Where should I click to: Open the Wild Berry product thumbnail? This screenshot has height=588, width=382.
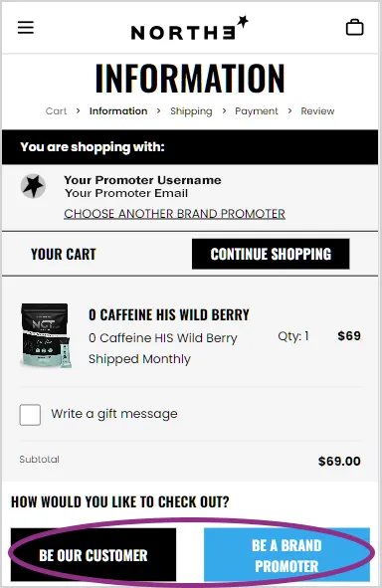point(46,335)
